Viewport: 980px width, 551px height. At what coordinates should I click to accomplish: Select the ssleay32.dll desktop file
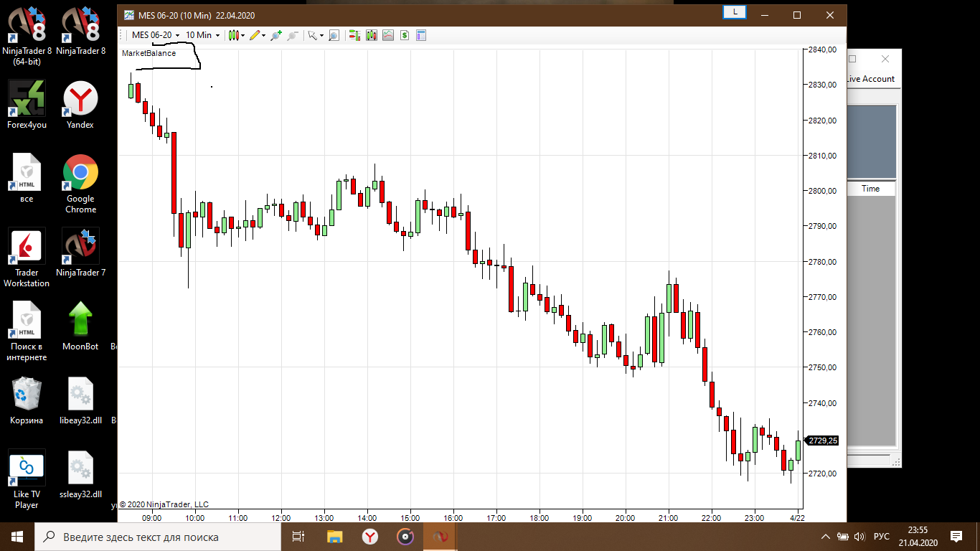click(80, 474)
